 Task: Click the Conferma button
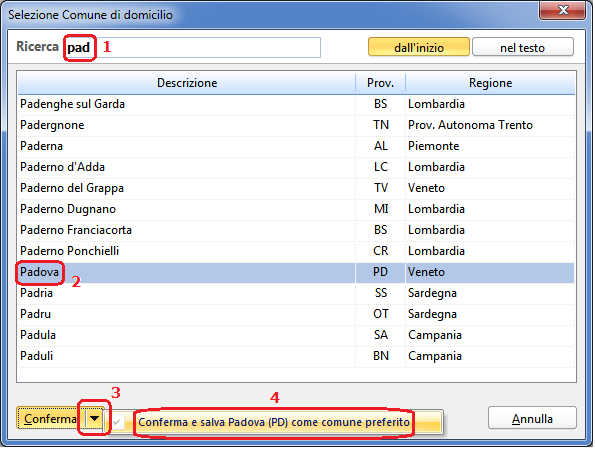click(x=50, y=419)
